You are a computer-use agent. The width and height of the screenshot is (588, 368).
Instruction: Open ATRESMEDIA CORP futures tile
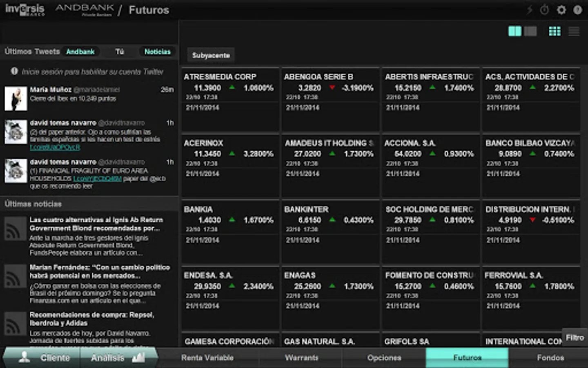tap(230, 99)
